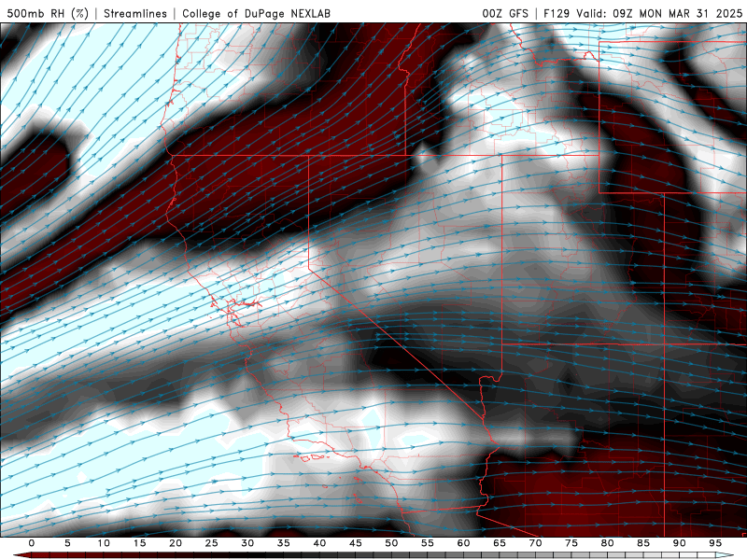Screen dimensions: 747x560
Task: Click the '00Z GFS' model run text
Action: [505, 13]
